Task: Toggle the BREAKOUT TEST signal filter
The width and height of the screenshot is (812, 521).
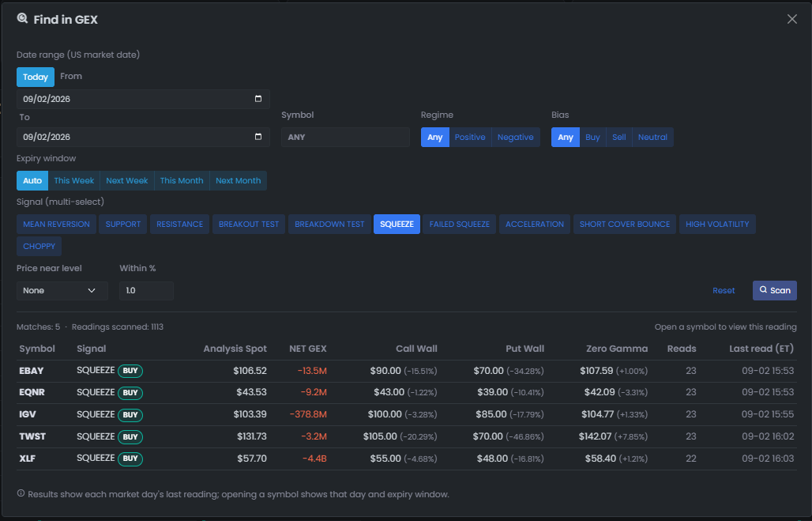Action: tap(249, 224)
